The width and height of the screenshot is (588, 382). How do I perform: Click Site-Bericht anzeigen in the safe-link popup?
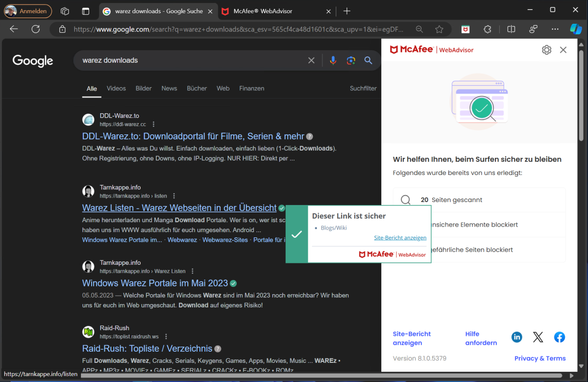click(x=400, y=238)
